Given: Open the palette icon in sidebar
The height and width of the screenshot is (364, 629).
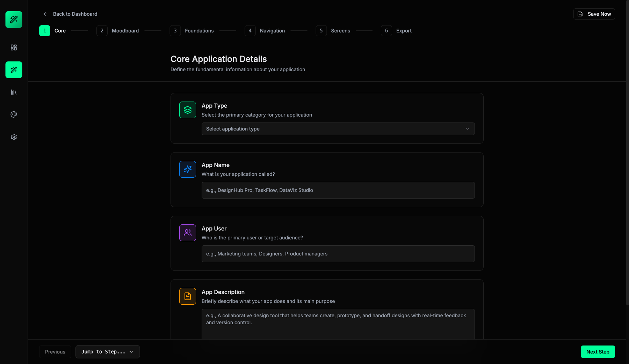Looking at the screenshot, I should [14, 114].
